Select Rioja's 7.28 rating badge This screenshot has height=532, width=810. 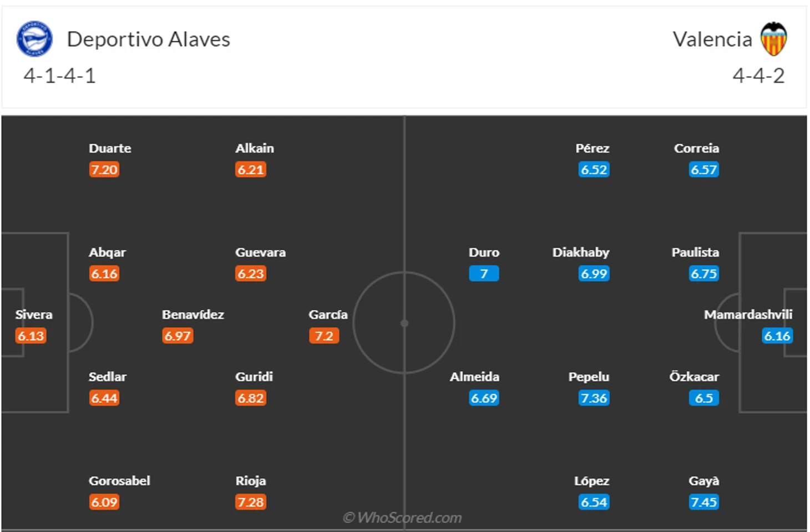pyautogui.click(x=251, y=502)
